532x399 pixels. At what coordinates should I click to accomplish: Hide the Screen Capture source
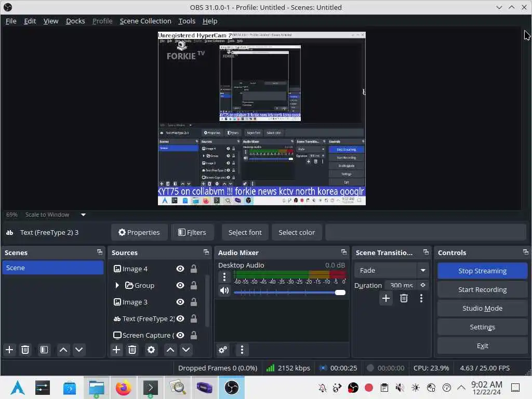click(x=180, y=335)
